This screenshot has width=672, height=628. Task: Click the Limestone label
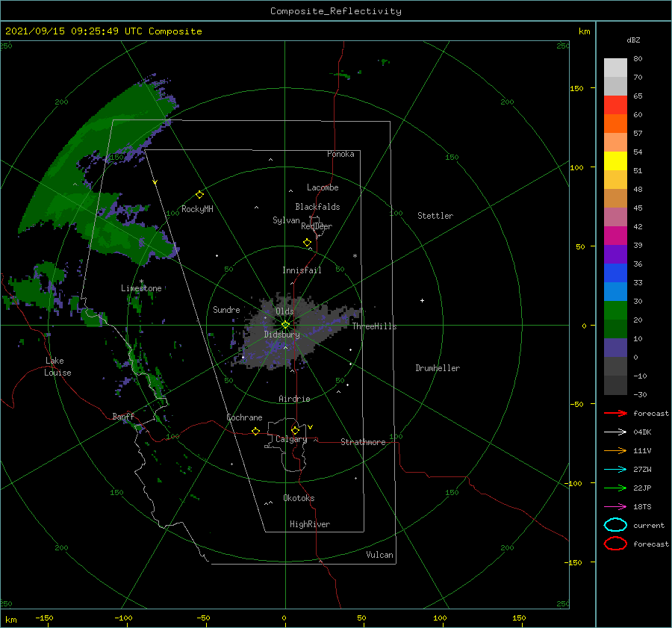141,288
